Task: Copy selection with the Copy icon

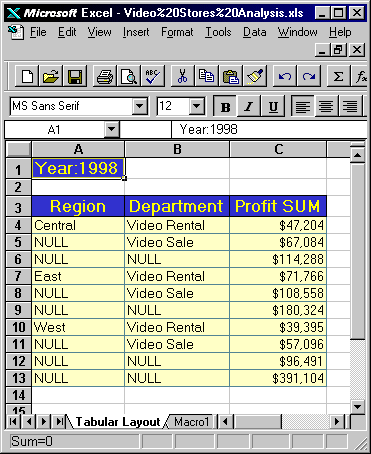Action: 206,76
